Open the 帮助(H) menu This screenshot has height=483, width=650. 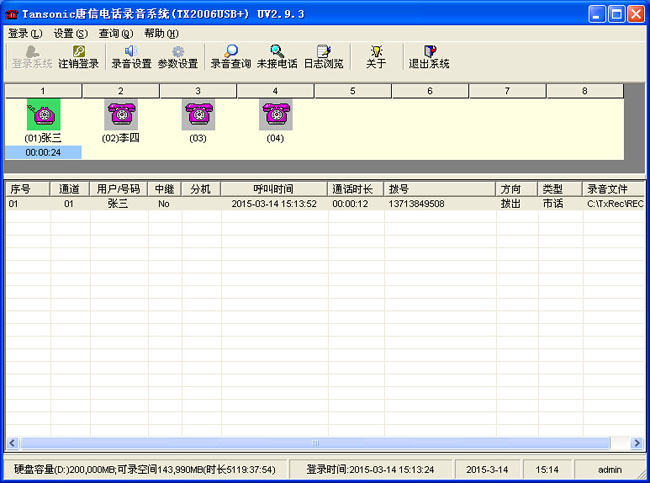[160, 33]
